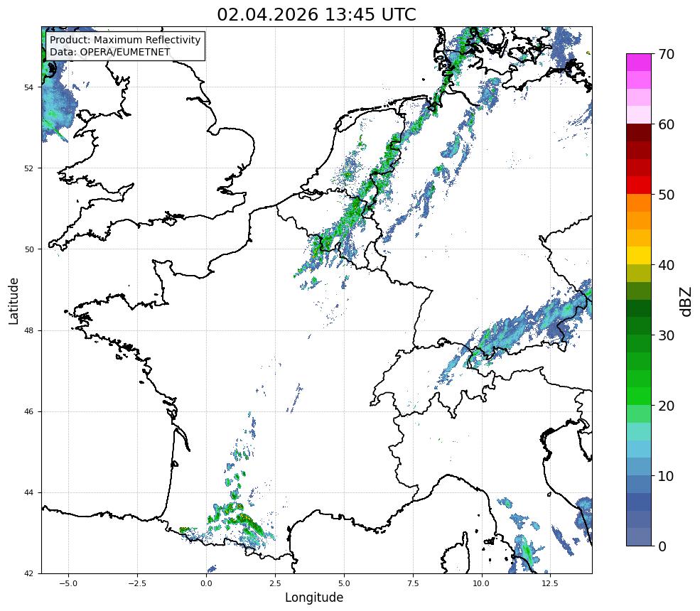Click the latitude tick label 44
The image size is (700, 611).
click(28, 493)
